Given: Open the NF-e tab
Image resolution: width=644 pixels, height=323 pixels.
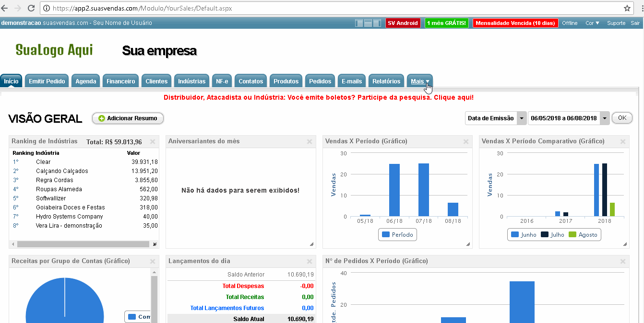Looking at the screenshot, I should coord(222,81).
